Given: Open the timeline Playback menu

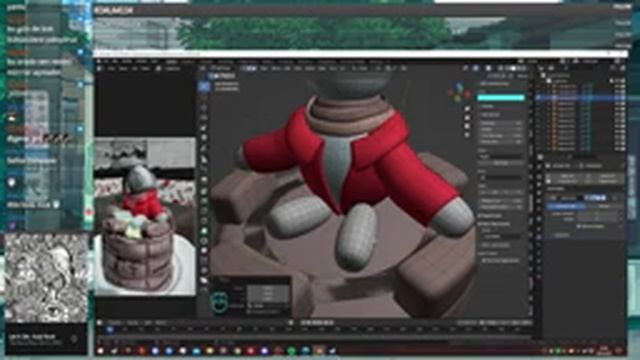Looking at the screenshot, I should click(x=116, y=322).
